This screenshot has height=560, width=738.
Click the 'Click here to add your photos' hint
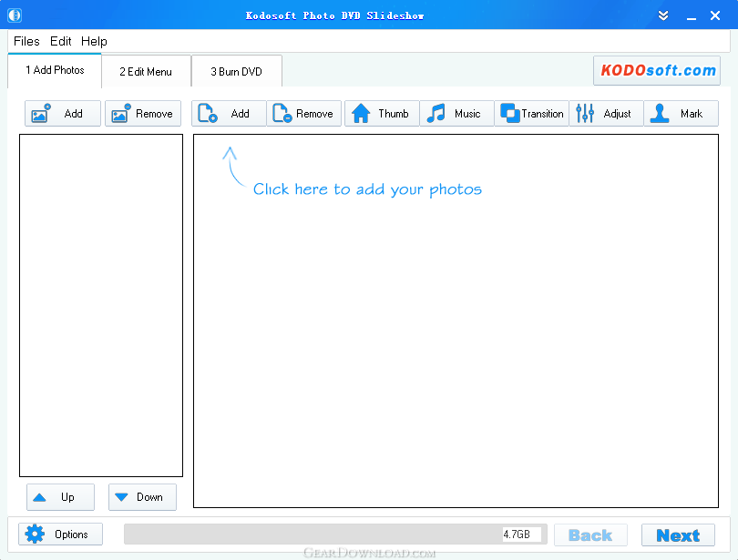tap(367, 189)
